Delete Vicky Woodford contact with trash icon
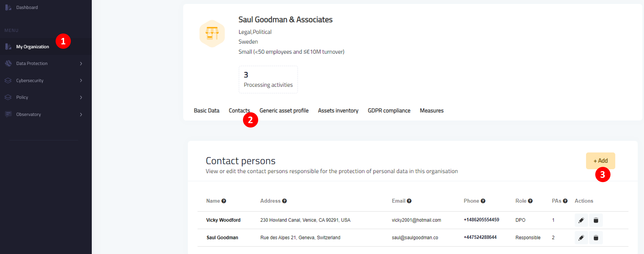644x254 pixels. (596, 220)
